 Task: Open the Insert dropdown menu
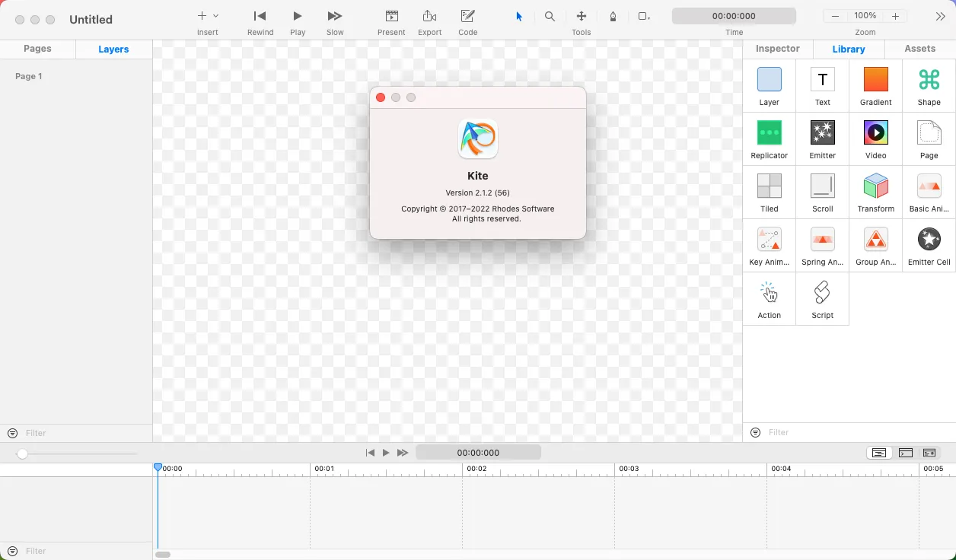[208, 16]
